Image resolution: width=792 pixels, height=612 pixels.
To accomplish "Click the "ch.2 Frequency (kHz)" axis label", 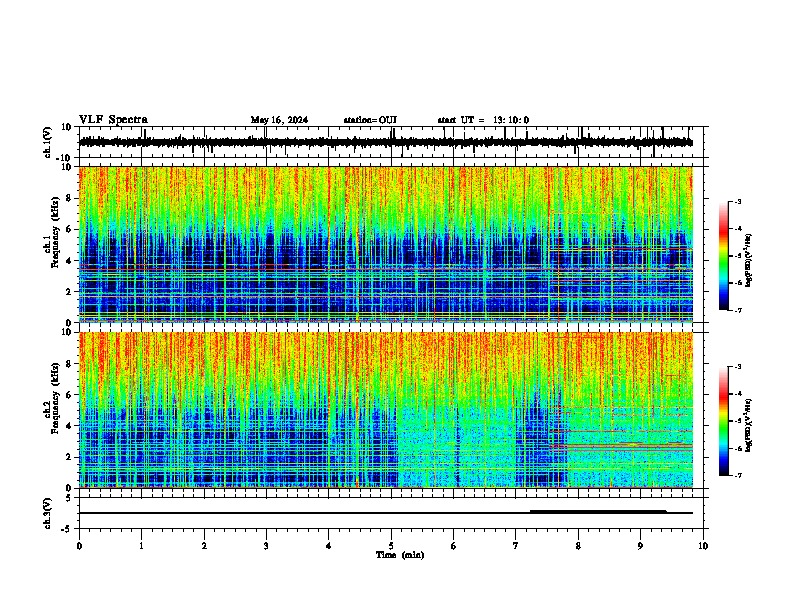I will pos(51,398).
